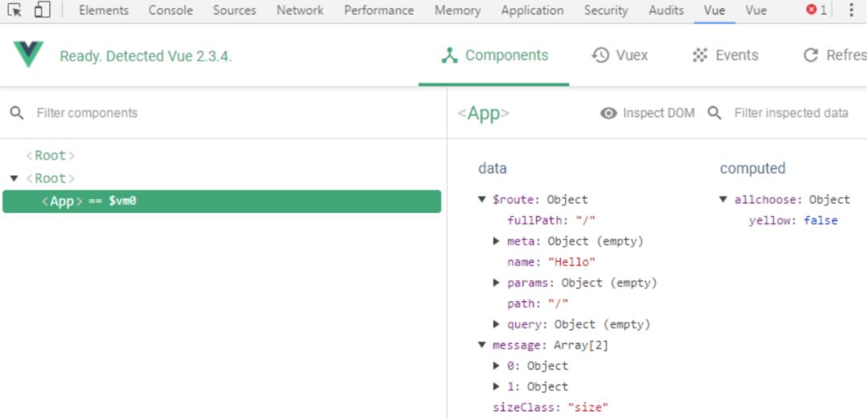868x420 pixels.
Task: Click the Refresh button
Action: [834, 55]
